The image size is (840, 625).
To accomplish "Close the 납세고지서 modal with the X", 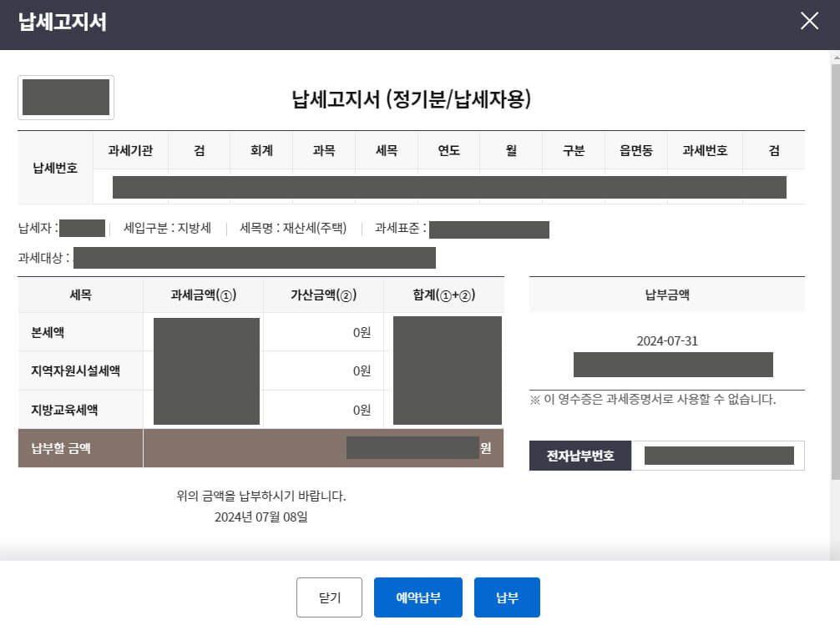I will [x=808, y=21].
